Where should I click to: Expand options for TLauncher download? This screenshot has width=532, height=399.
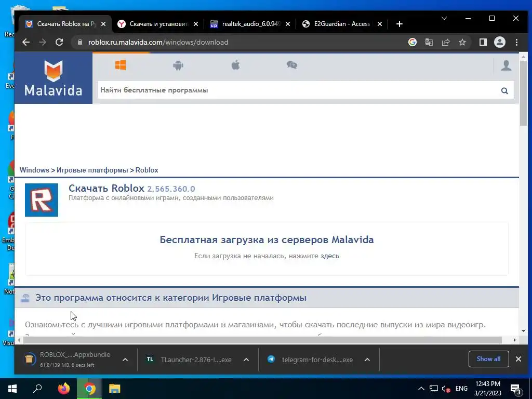click(246, 360)
